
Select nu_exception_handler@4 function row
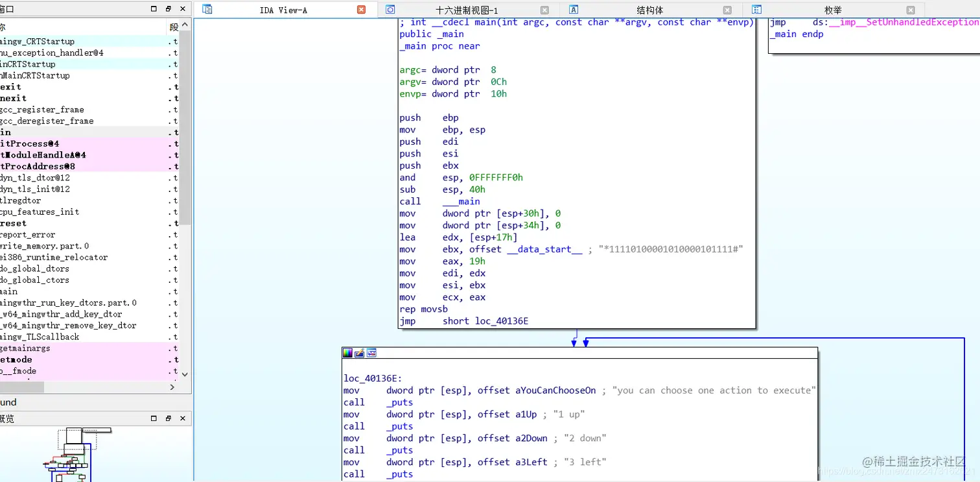[89, 53]
